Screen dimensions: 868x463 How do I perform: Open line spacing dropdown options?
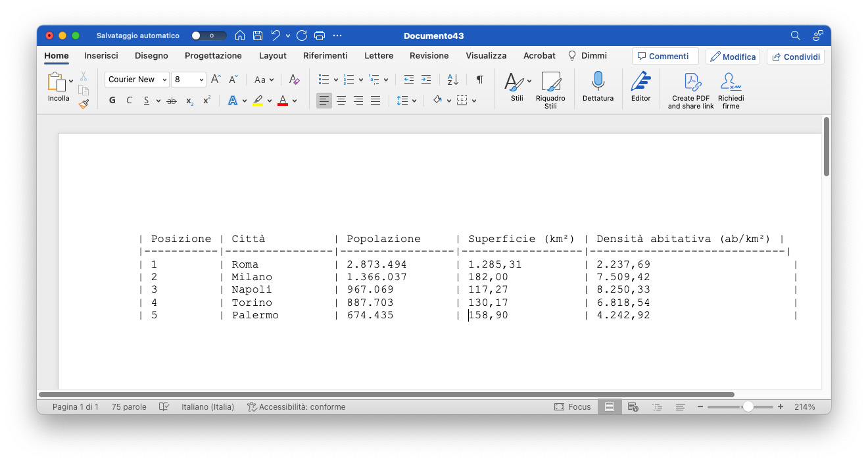407,101
